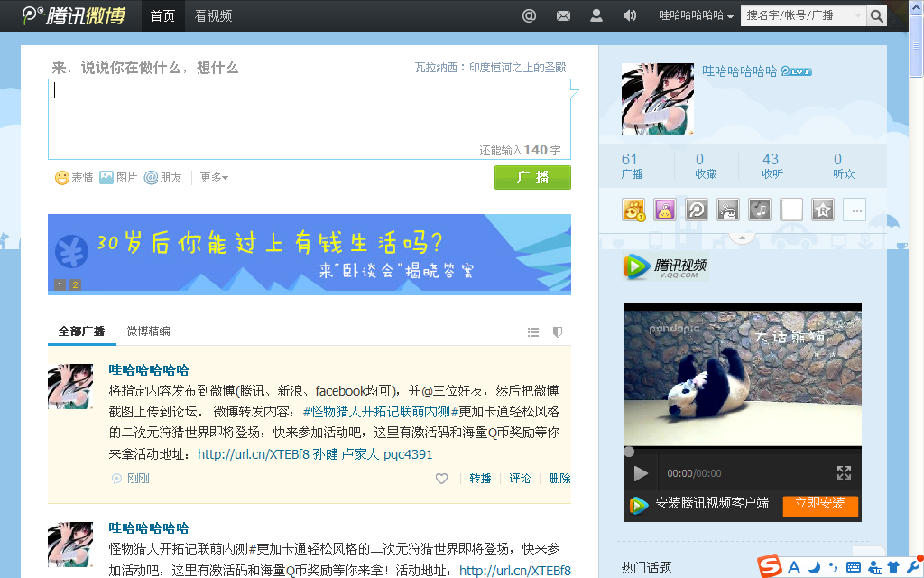
Task: Open the 瓦拉纳西 trending topic link
Action: click(490, 67)
